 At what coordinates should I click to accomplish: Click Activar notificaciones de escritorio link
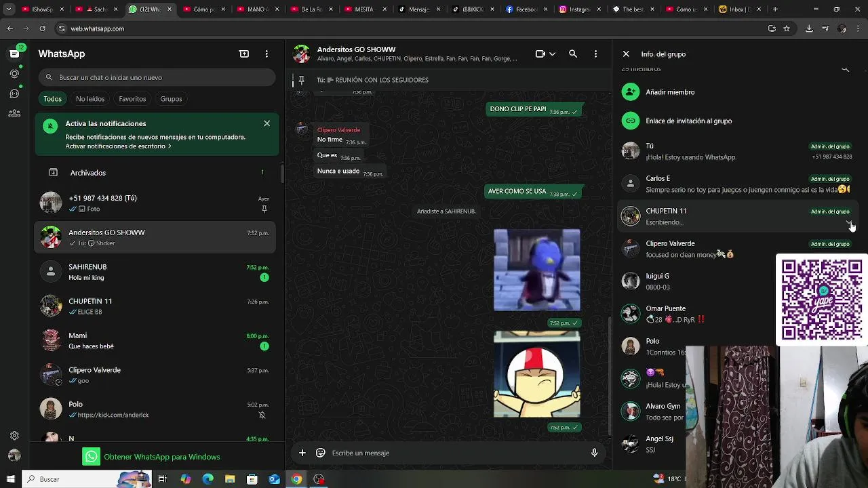pyautogui.click(x=118, y=146)
